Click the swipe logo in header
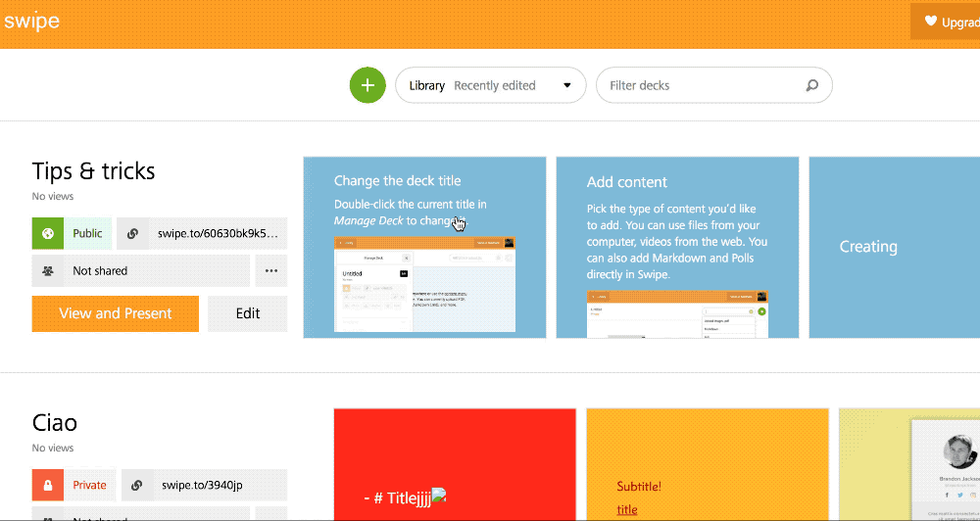Image resolution: width=980 pixels, height=521 pixels. point(31,22)
